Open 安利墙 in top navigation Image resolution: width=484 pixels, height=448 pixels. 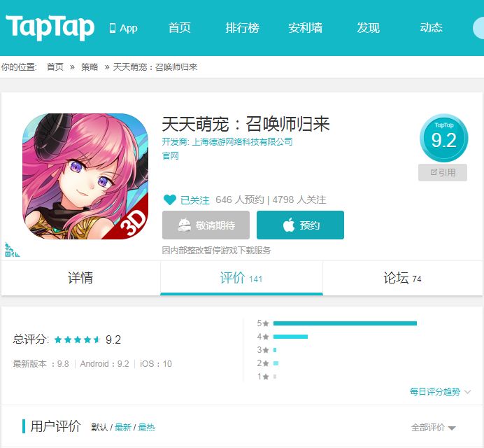(x=305, y=28)
